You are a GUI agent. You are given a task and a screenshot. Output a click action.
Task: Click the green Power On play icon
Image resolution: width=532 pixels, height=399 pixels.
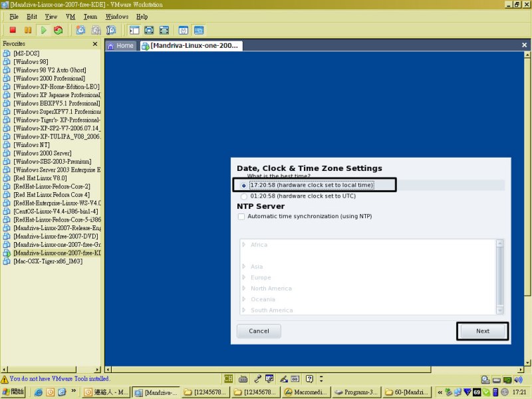[43, 30]
